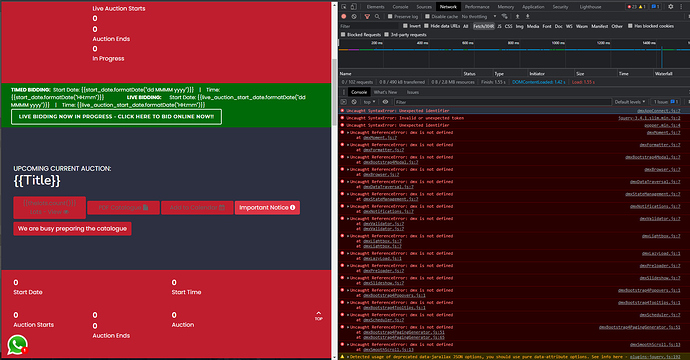690x360 pixels.
Task: Open the popper.min.js:4 source link
Action: point(662,125)
